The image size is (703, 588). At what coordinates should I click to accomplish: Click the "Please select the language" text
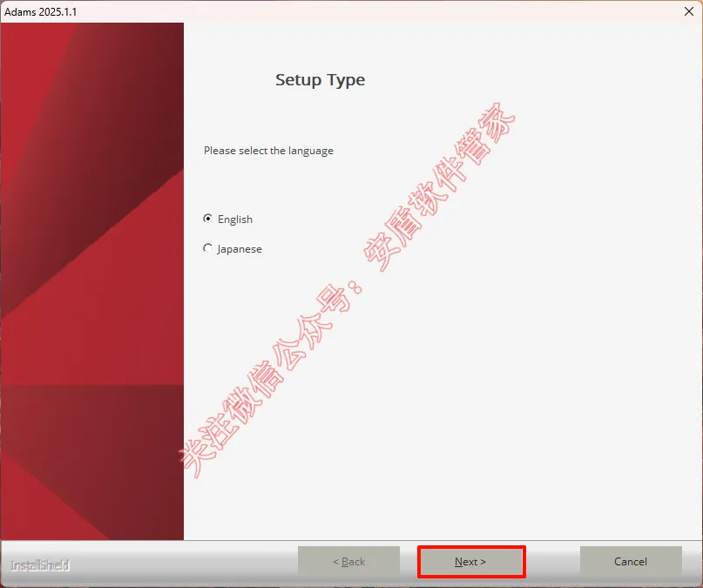click(x=268, y=151)
